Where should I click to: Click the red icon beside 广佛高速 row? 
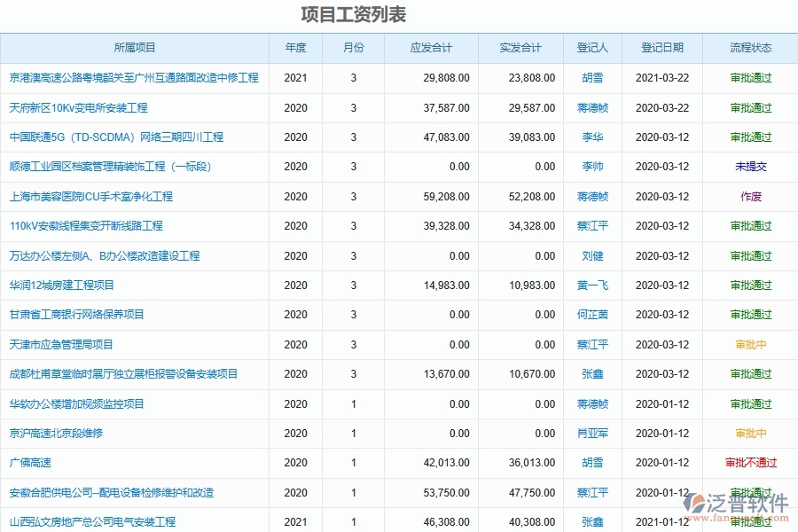point(9,463)
